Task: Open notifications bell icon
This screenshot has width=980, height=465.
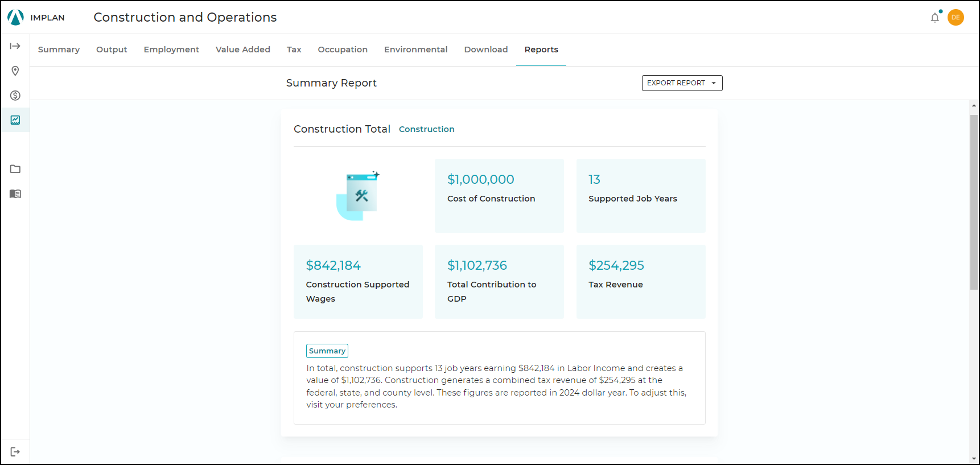Action: tap(934, 18)
